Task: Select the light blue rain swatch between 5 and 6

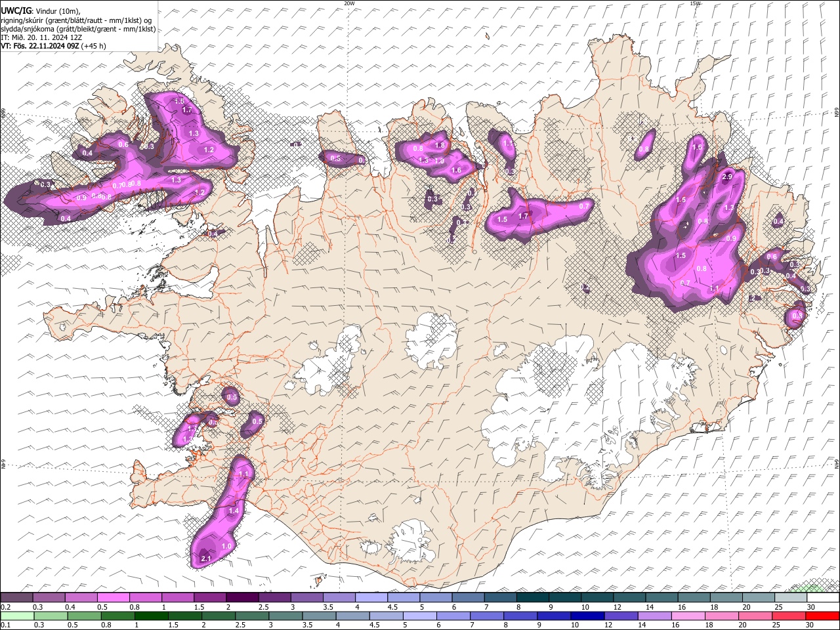Action: (420, 616)
